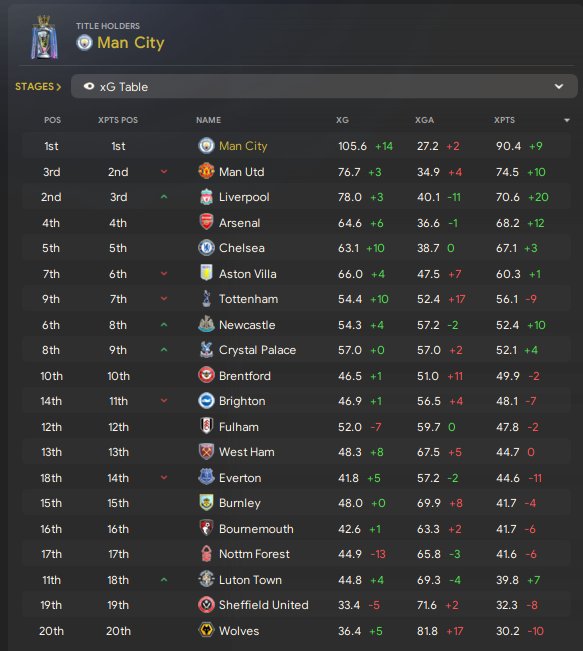This screenshot has height=651, width=583.
Task: Toggle the eye icon next to xG Table
Action: [x=89, y=86]
